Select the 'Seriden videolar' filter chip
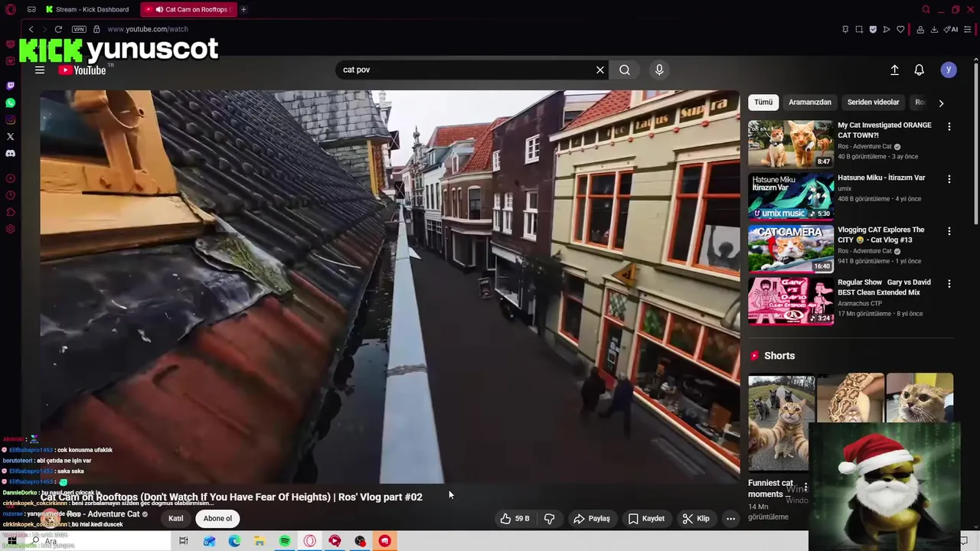This screenshot has height=551, width=980. (x=873, y=102)
